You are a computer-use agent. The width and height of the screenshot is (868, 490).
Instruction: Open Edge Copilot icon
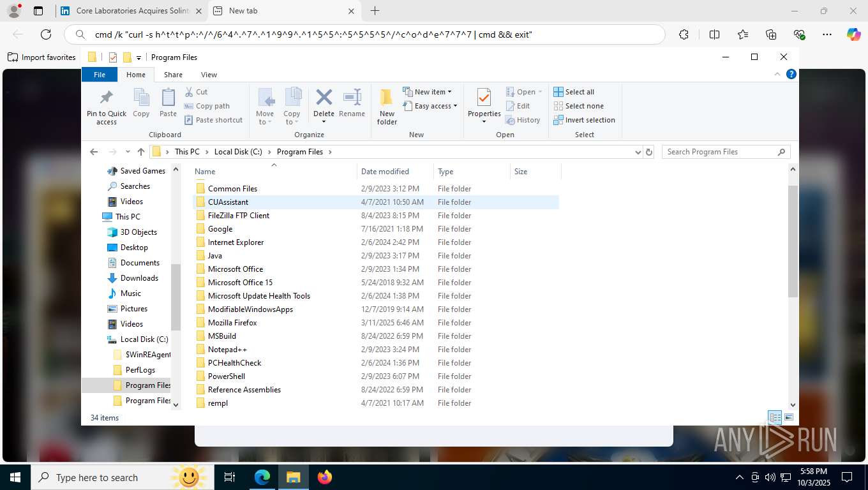[853, 34]
